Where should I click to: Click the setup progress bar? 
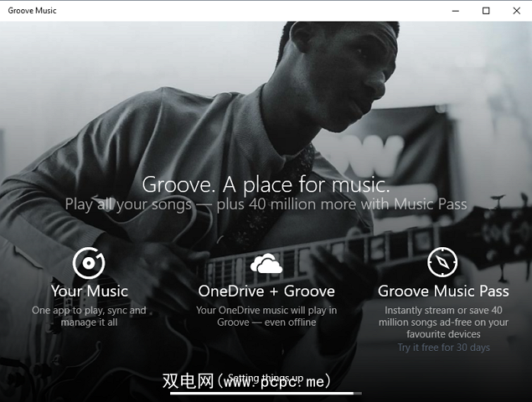tap(266, 394)
